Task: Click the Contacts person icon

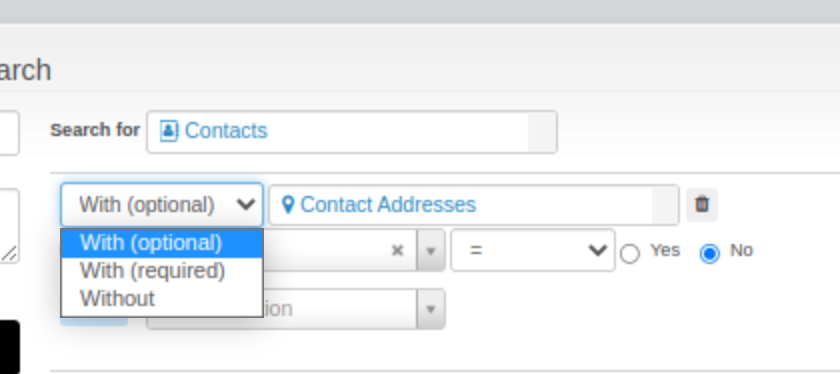Action: point(168,131)
